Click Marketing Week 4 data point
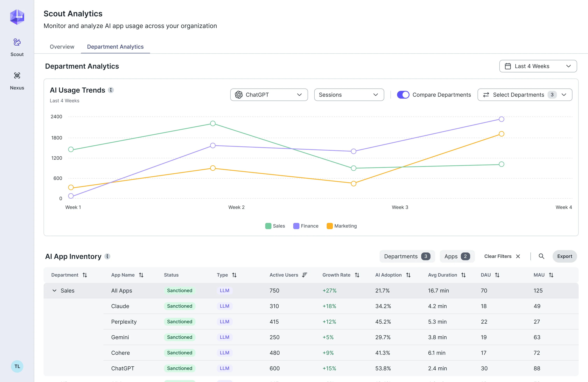Screen dimensions: 588x382 [501, 134]
